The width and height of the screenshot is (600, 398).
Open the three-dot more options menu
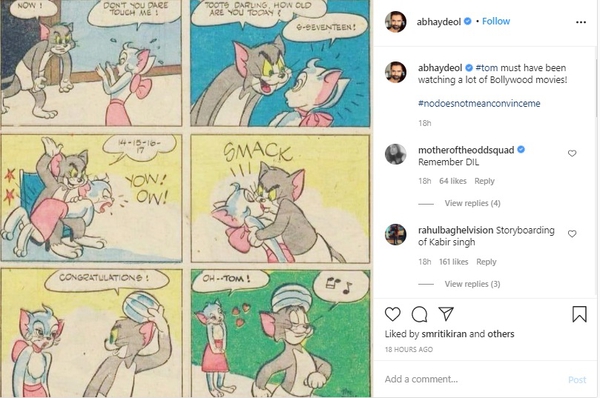[581, 22]
